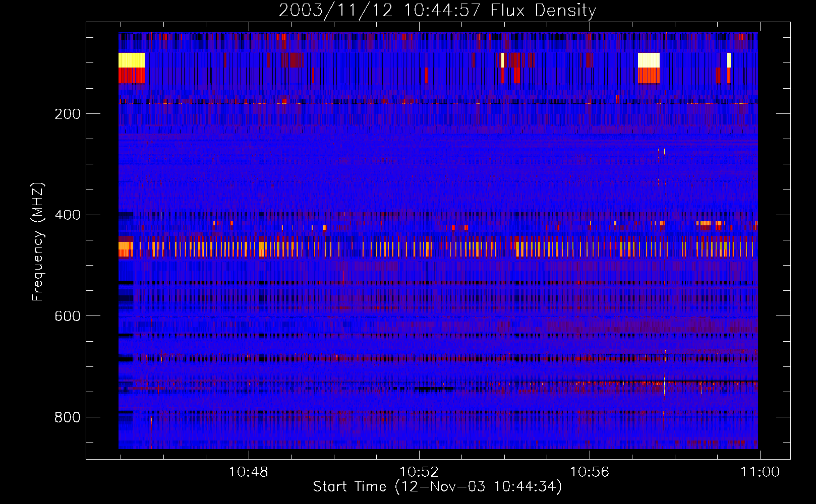The width and height of the screenshot is (816, 504).
Task: Click the plot title '2003/11/12 10:44:57 Flux Density'
Action: coord(437,10)
